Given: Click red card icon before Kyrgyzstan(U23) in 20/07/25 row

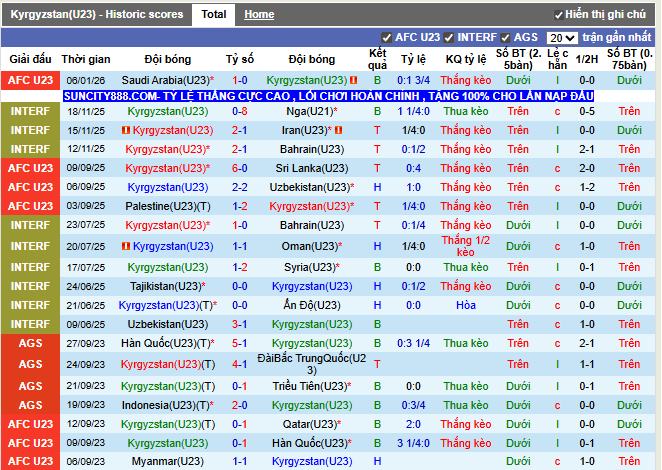Looking at the screenshot, I should tap(126, 246).
